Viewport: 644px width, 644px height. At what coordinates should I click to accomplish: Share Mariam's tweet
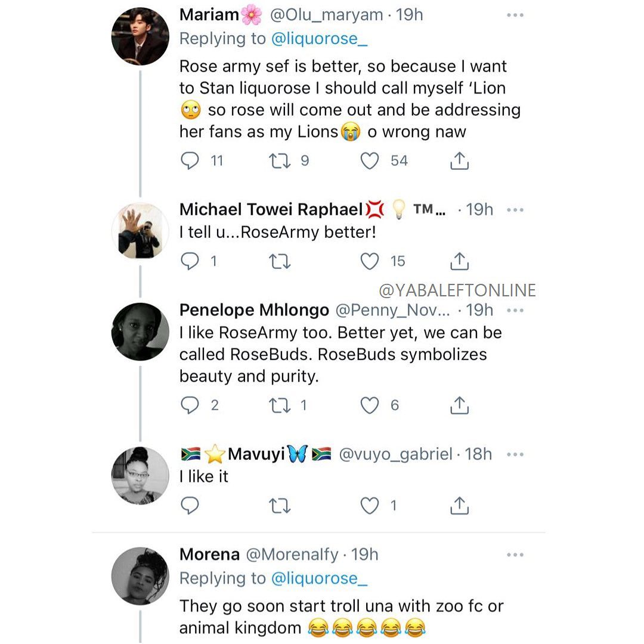coord(459,161)
